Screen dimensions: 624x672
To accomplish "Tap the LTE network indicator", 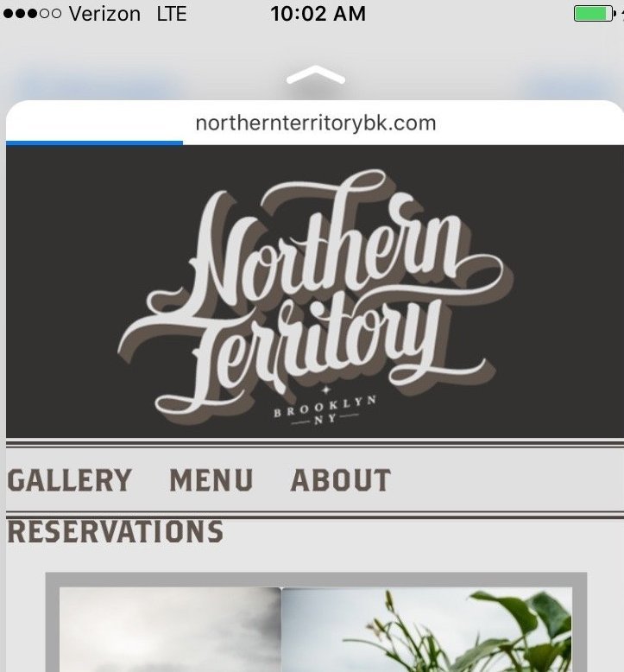I will coord(171,14).
